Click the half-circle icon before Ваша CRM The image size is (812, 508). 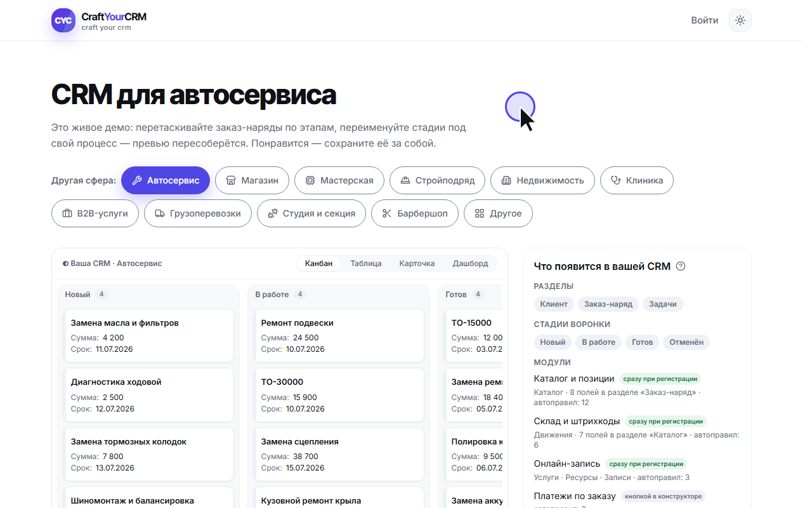point(65,264)
